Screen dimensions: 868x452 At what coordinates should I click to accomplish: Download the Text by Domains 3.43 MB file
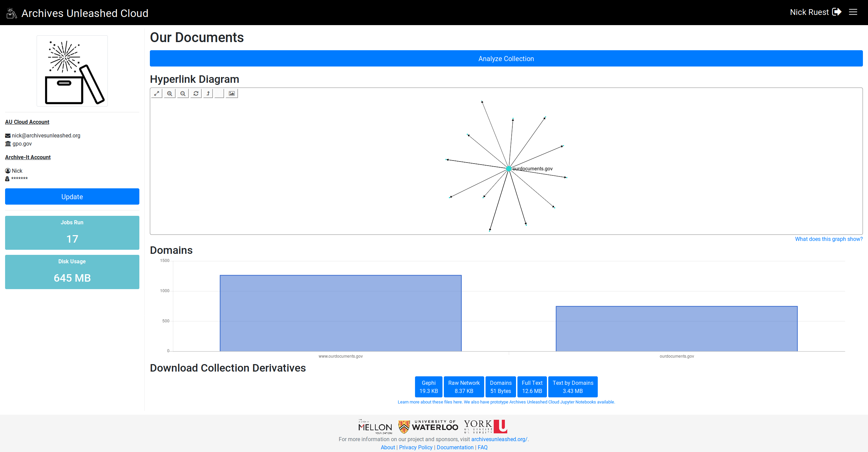coord(573,387)
